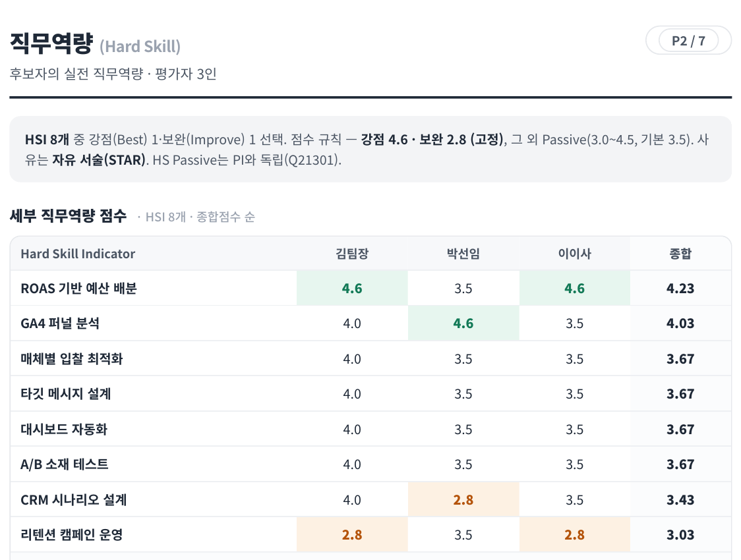The height and width of the screenshot is (560, 741).
Task: Click the 3.67 total for 매체별 입찰 최적화
Action: pos(680,359)
